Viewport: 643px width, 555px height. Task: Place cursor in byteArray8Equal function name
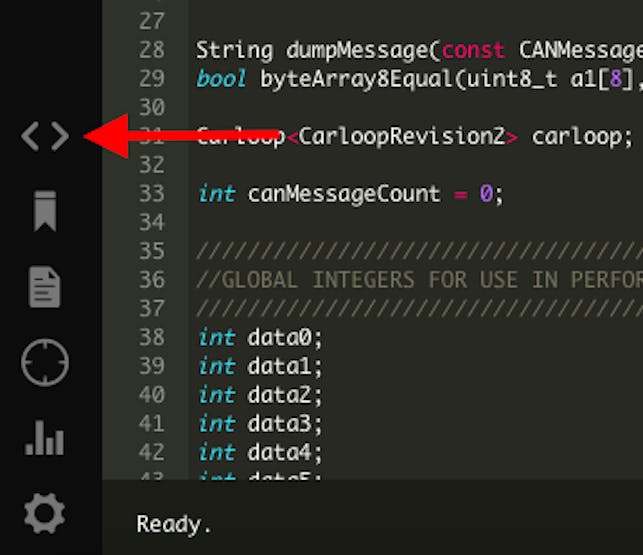[357, 79]
